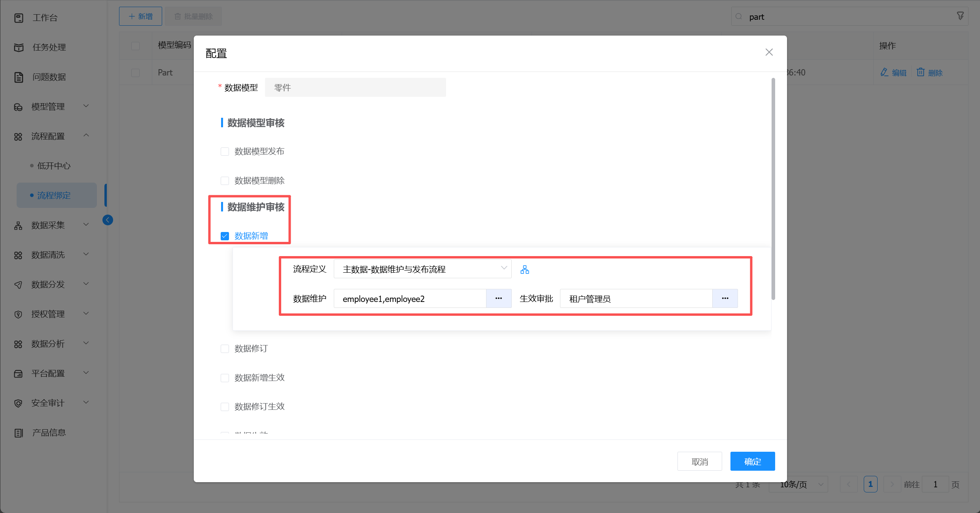Check the 数据修订 checkbox
980x513 pixels.
225,349
